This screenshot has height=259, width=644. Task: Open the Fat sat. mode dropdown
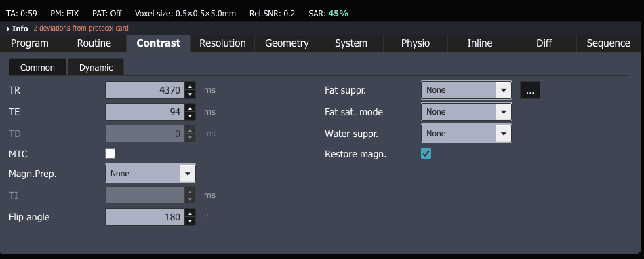click(466, 112)
